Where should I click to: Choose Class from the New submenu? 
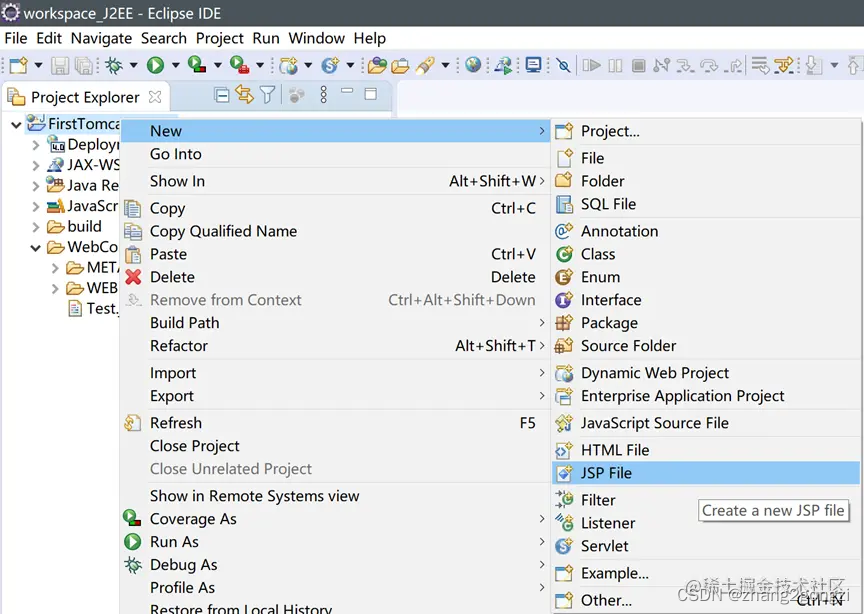pos(706,254)
